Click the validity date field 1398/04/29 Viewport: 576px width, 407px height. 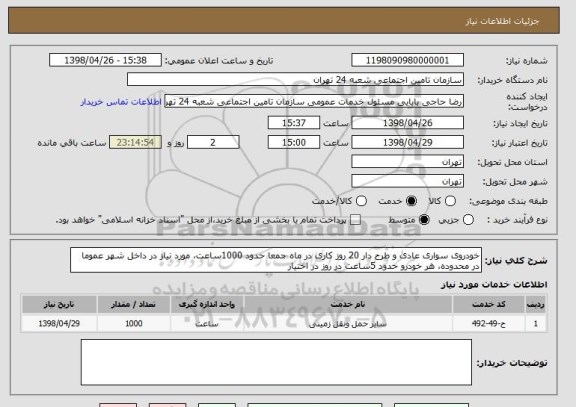pos(407,142)
